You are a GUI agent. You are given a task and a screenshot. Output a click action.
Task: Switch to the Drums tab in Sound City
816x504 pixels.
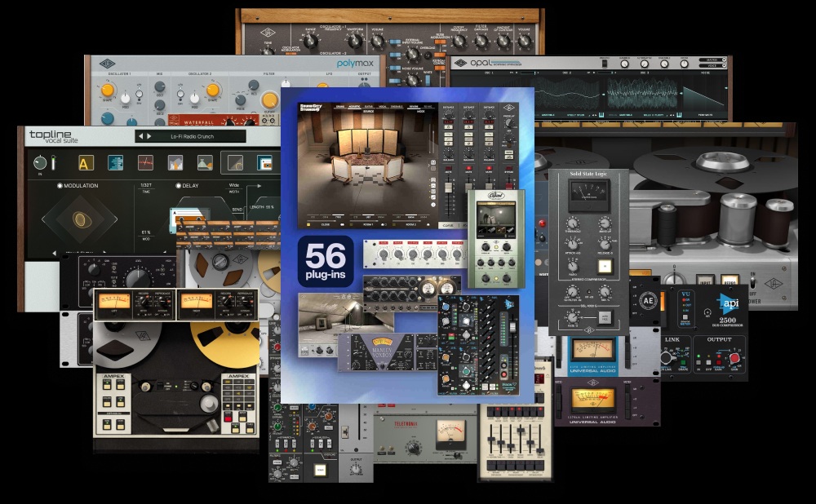coord(341,106)
